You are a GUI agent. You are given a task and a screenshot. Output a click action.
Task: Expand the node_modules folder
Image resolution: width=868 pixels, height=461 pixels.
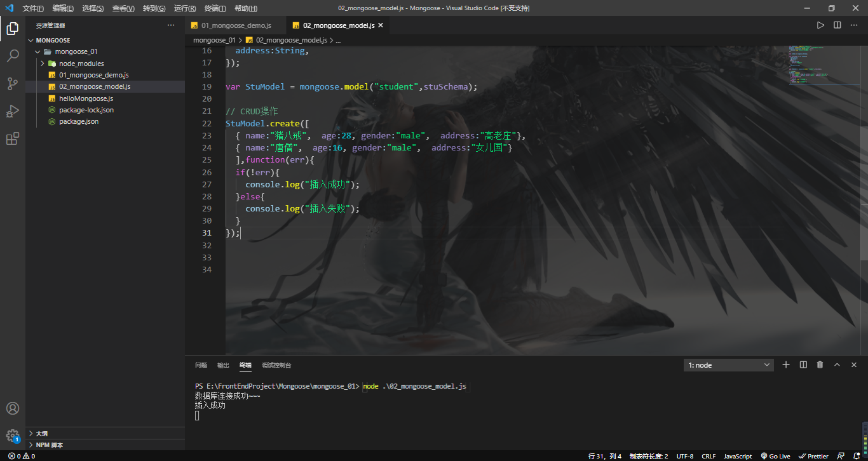[105, 63]
